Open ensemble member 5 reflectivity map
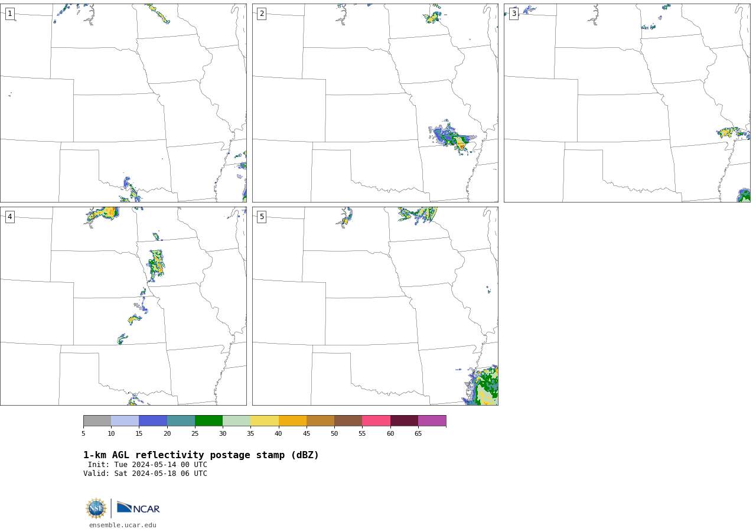This screenshot has height=532, width=756. 375,306
